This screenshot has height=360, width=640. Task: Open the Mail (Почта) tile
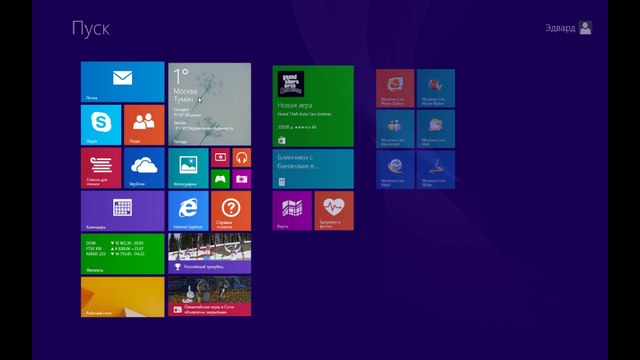pos(122,82)
